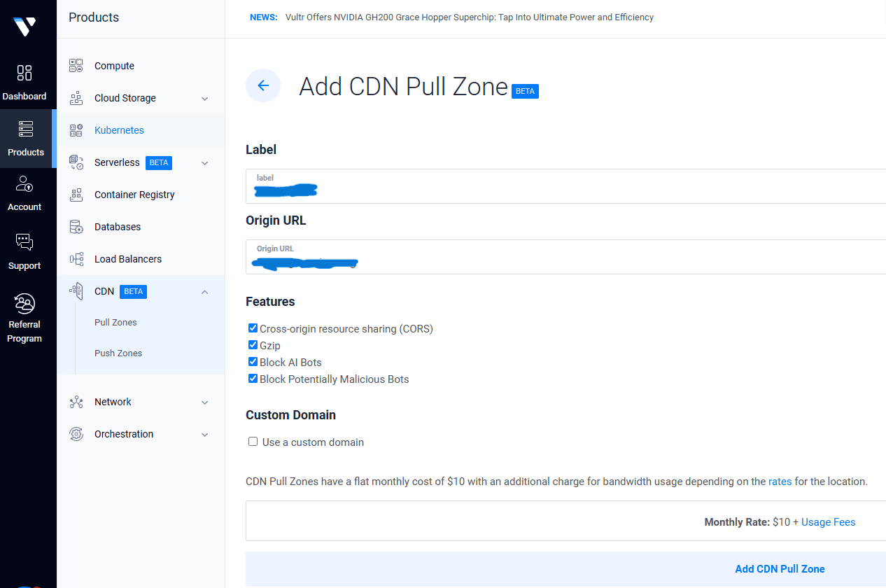Select the Compute product icon
Viewport: 886px width, 588px height.
76,65
